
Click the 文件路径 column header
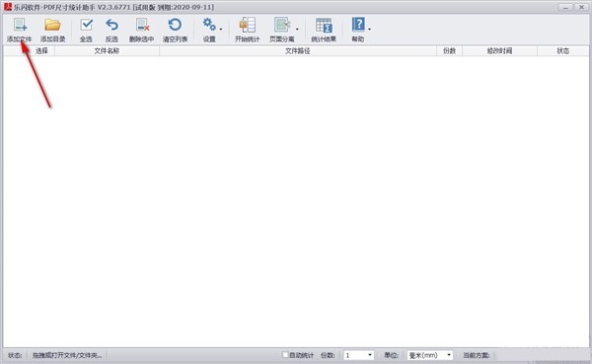pos(298,50)
